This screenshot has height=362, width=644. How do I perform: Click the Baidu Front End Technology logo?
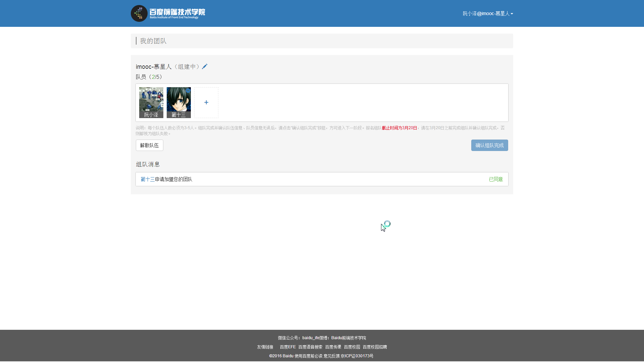click(x=168, y=13)
